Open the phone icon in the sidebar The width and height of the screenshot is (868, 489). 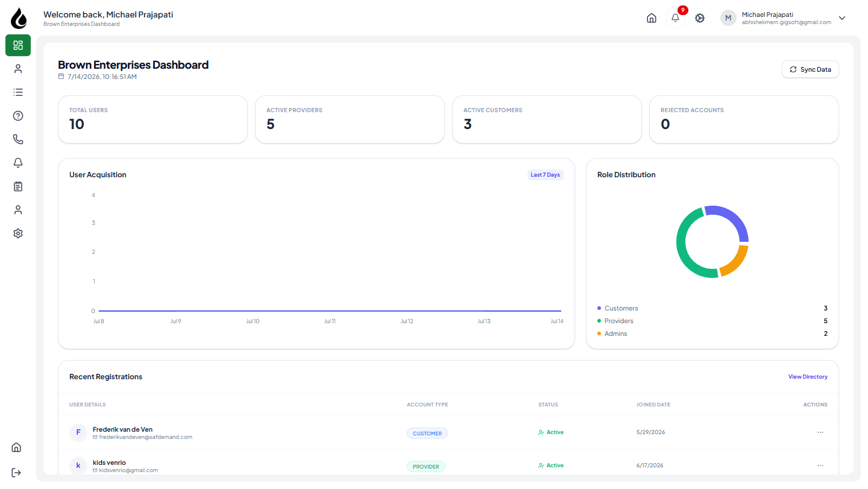click(18, 139)
